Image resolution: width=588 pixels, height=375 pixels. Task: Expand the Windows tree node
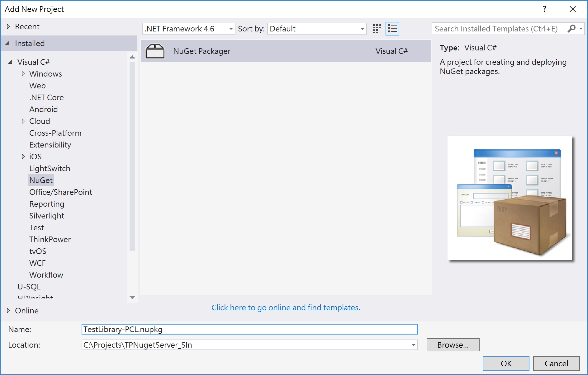23,74
